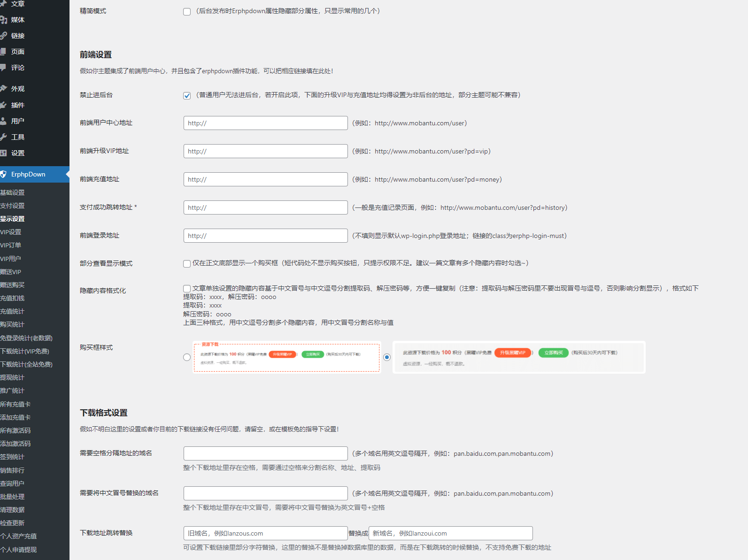
Task: Select the solid white 购买框样式 radio option
Action: [387, 357]
